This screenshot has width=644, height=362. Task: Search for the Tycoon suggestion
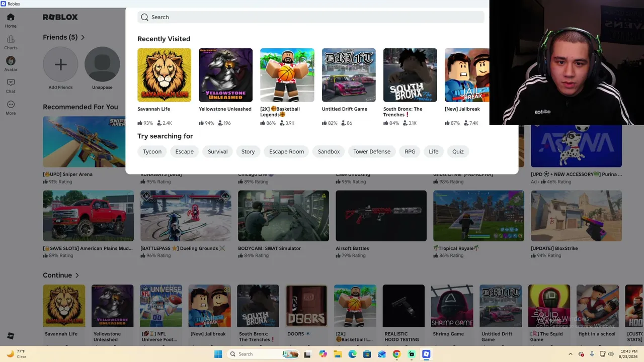coord(152,151)
